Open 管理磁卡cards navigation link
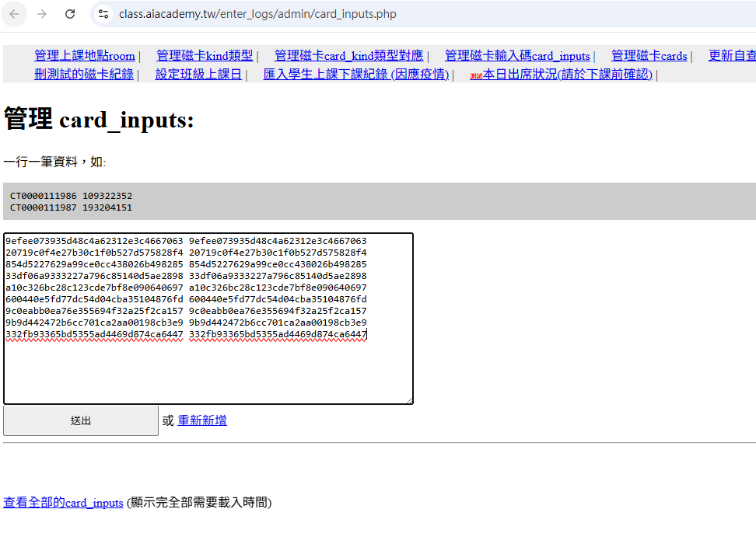 [649, 56]
